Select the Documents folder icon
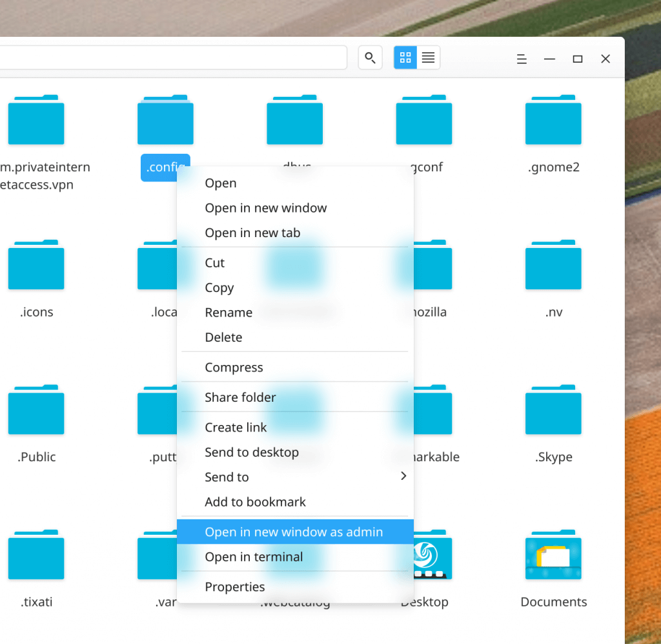The width and height of the screenshot is (661, 644). [553, 556]
